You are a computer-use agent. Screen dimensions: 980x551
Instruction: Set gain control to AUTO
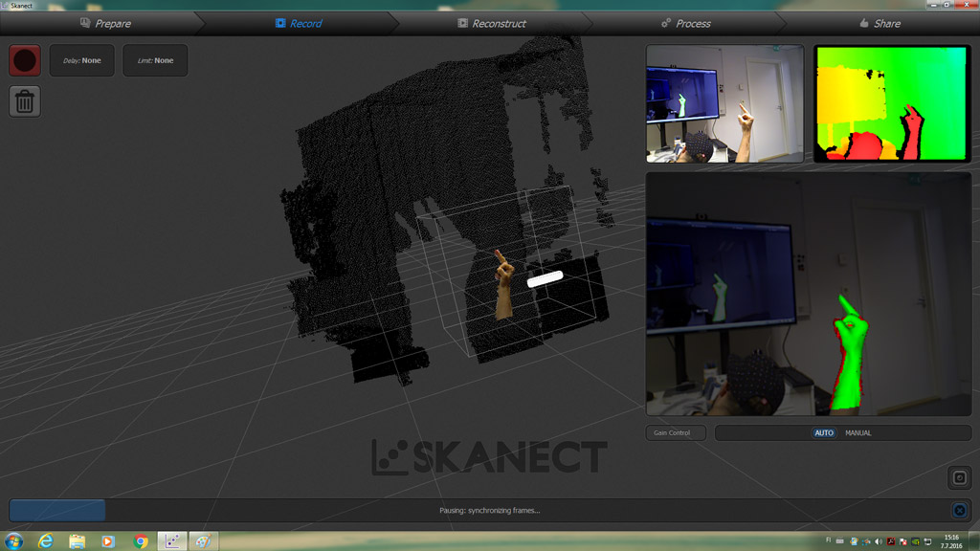click(x=824, y=433)
